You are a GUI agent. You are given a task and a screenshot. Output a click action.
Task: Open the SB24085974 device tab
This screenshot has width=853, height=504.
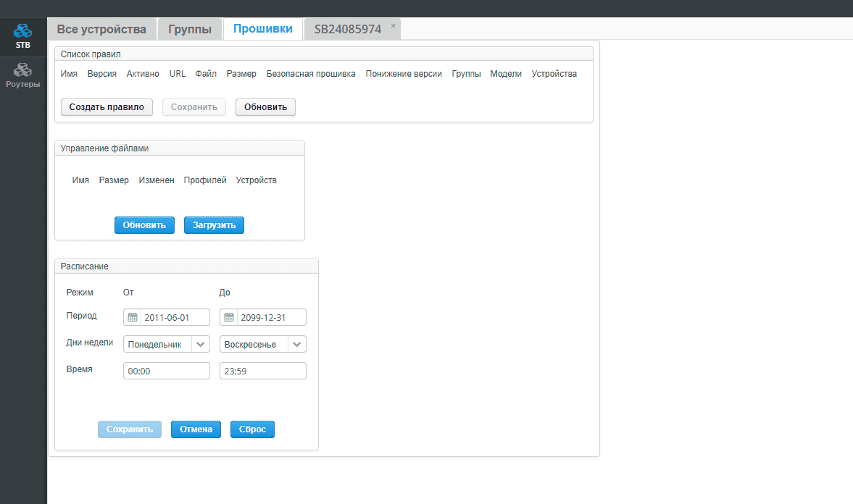[348, 29]
